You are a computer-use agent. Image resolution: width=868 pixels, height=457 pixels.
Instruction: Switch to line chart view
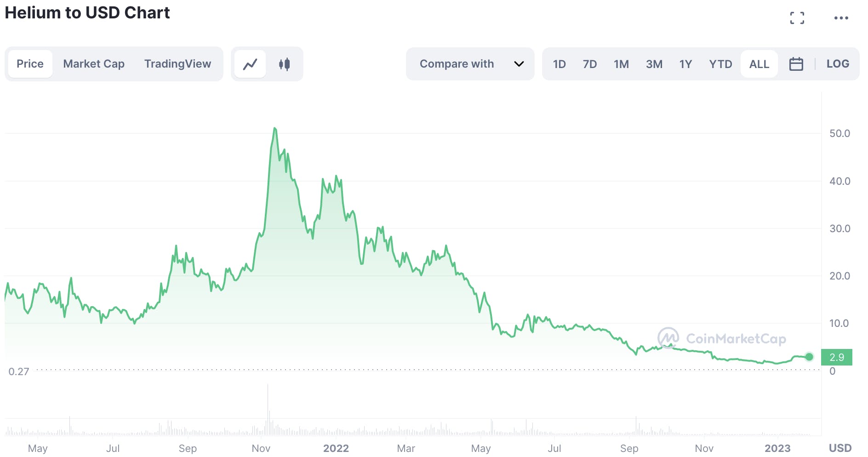(250, 64)
